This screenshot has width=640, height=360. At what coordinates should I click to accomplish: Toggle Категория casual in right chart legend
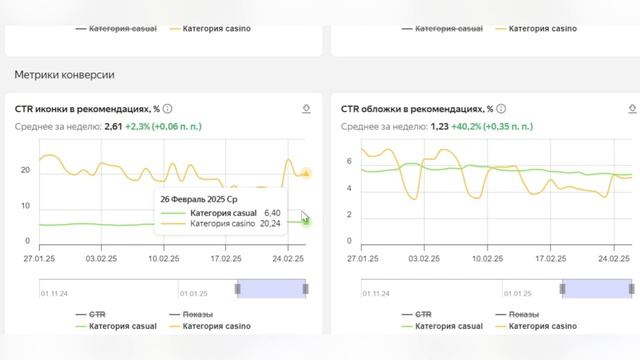[x=442, y=326]
